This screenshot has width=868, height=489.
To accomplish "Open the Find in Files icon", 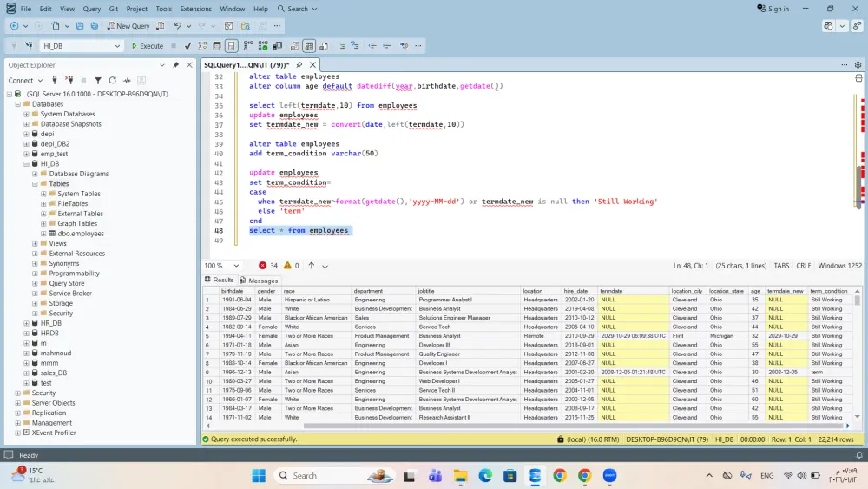I will 246,26.
